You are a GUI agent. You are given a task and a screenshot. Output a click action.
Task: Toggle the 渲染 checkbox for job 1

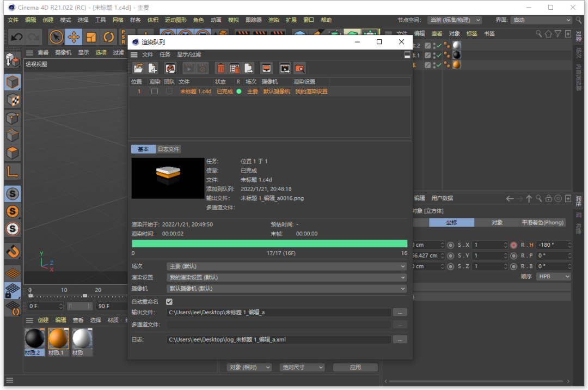[x=155, y=92]
